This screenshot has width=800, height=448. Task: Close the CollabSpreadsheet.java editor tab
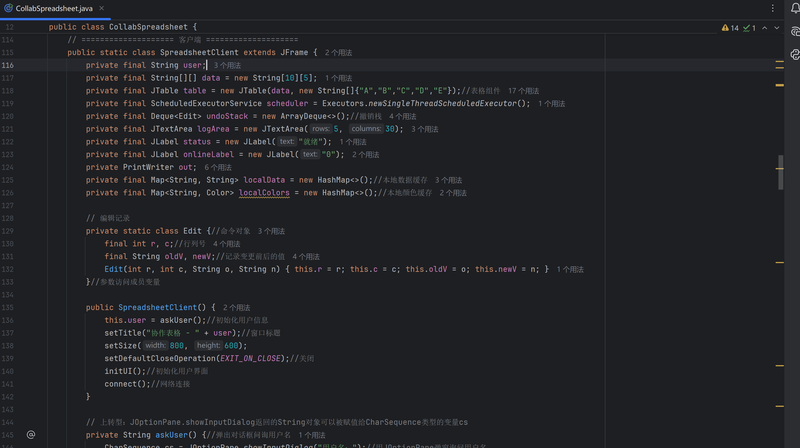click(102, 8)
